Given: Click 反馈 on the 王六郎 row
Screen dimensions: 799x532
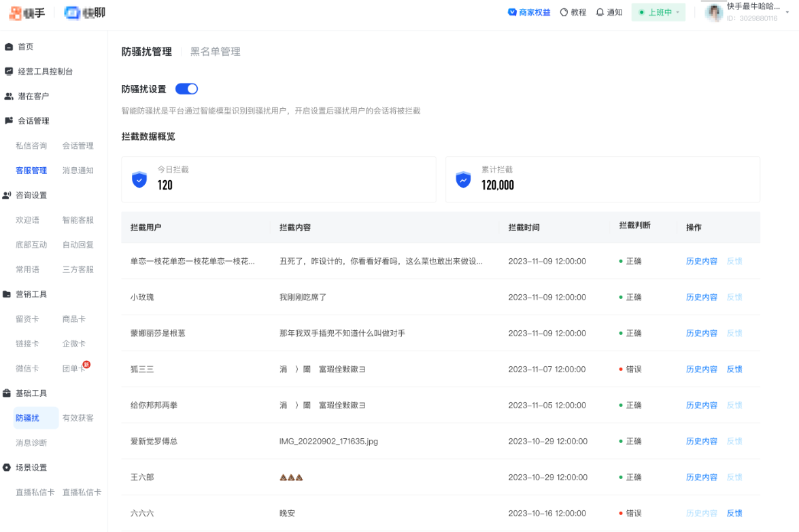Looking at the screenshot, I should pos(734,477).
